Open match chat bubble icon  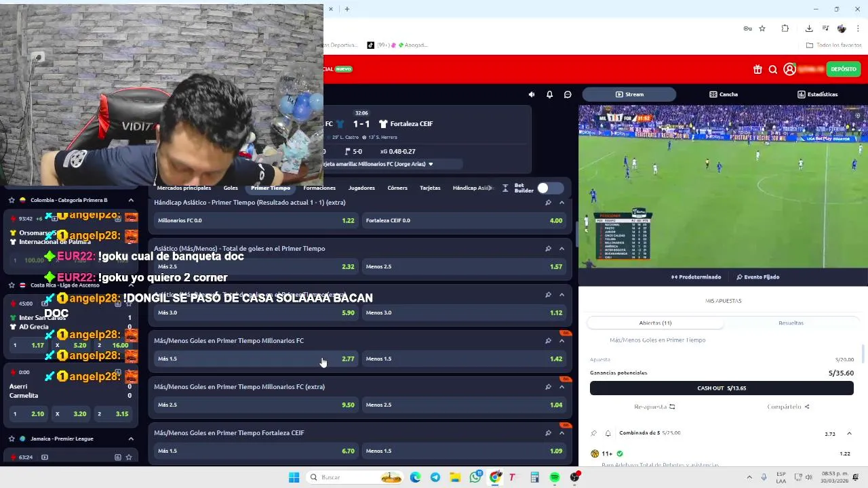tap(568, 94)
